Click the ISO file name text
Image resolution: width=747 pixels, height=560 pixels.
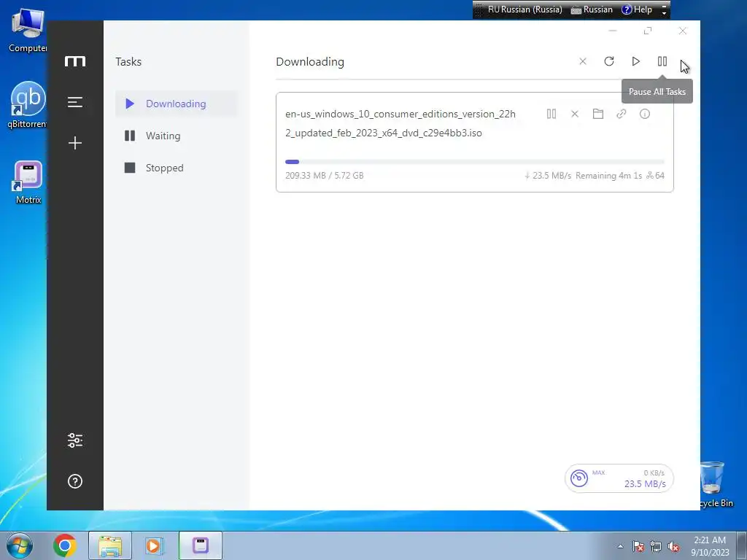pos(400,123)
